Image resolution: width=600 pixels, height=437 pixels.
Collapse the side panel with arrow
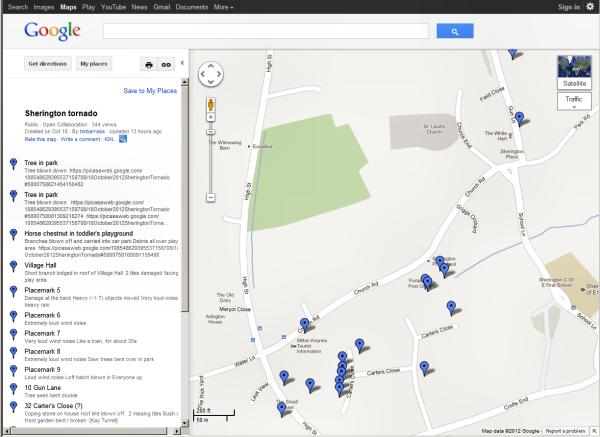(x=182, y=63)
